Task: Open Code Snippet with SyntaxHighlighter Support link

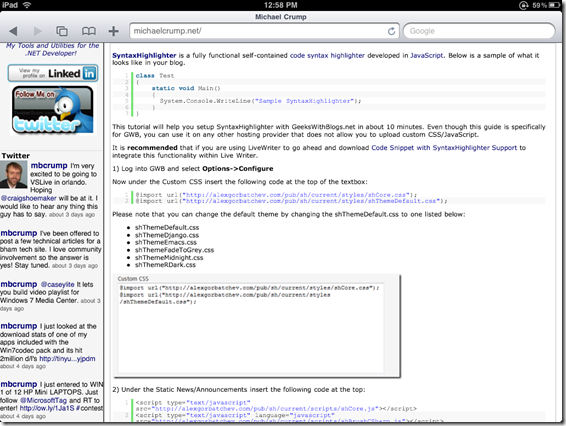Action: 444,148
